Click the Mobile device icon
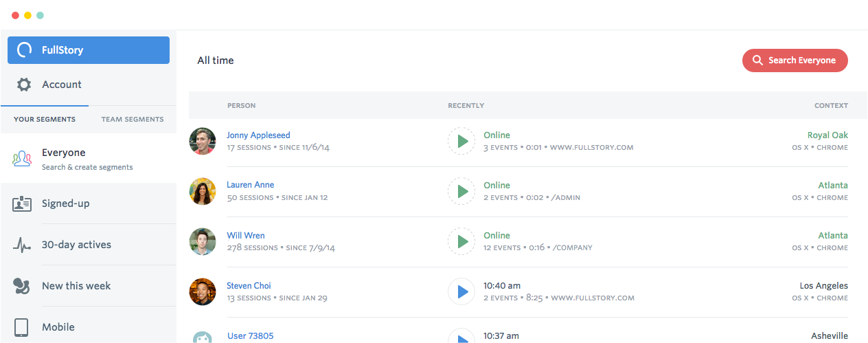Screen dimensions: 868x343 click(x=21, y=327)
